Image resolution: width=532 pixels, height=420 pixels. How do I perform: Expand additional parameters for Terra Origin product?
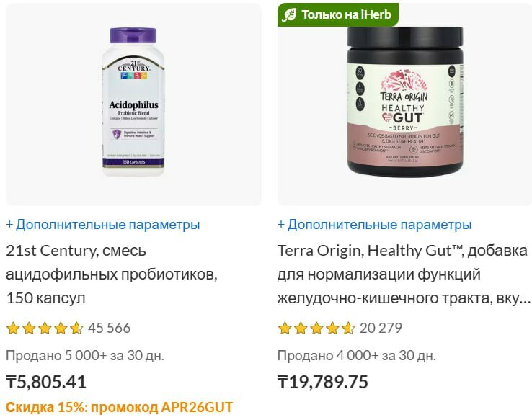tap(375, 224)
